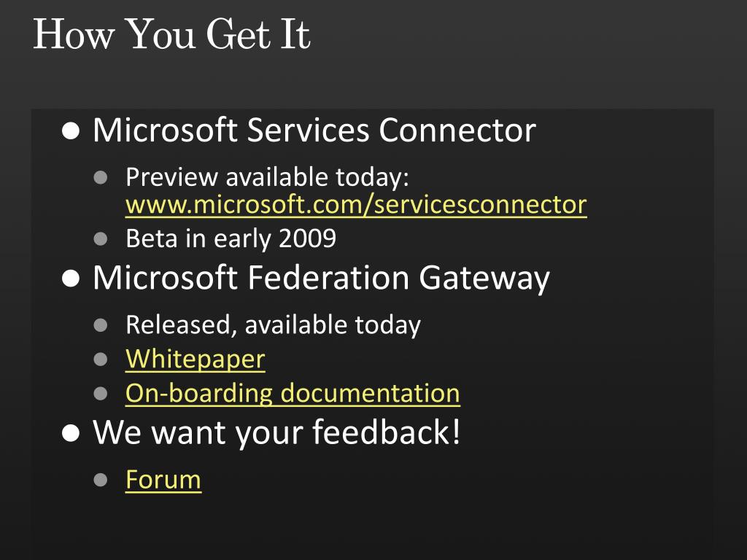Click gray bullet beside Released, available today

(101, 325)
